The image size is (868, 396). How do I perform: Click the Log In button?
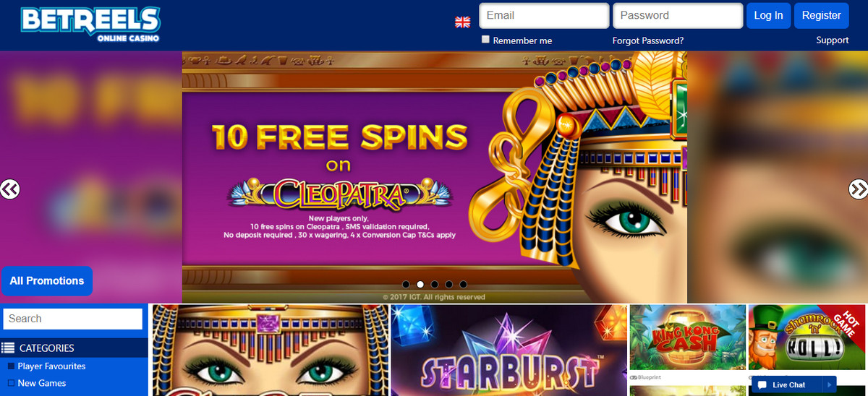point(768,16)
